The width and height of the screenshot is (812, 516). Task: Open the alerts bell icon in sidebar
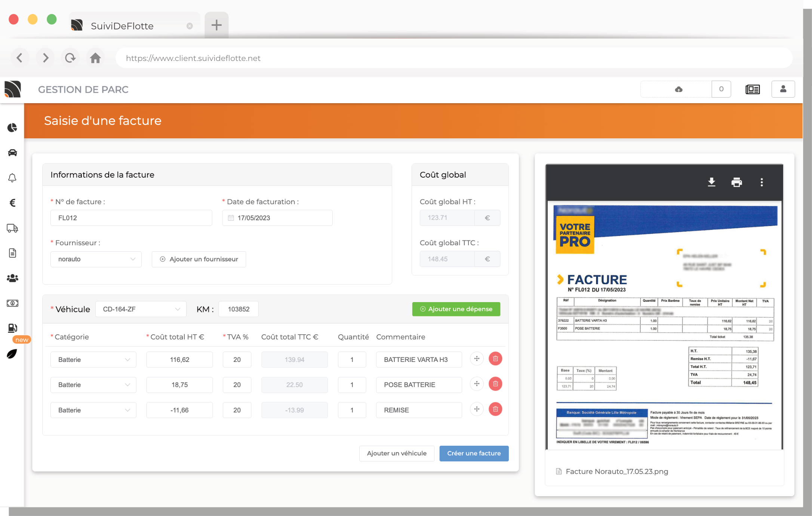[12, 178]
